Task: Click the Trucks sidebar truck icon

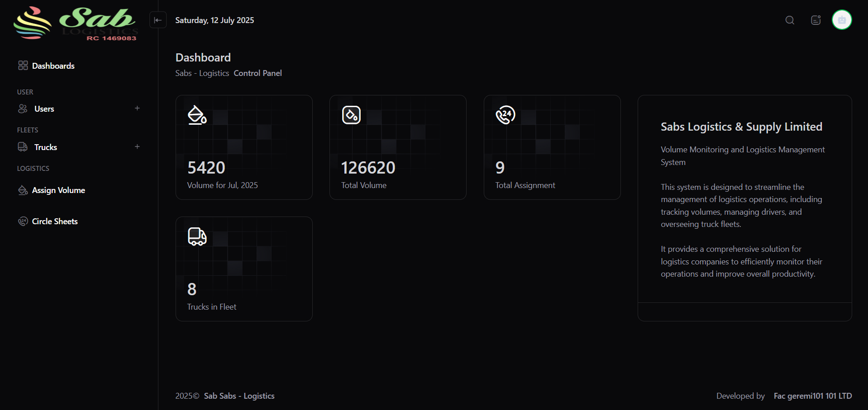Action: click(x=23, y=147)
